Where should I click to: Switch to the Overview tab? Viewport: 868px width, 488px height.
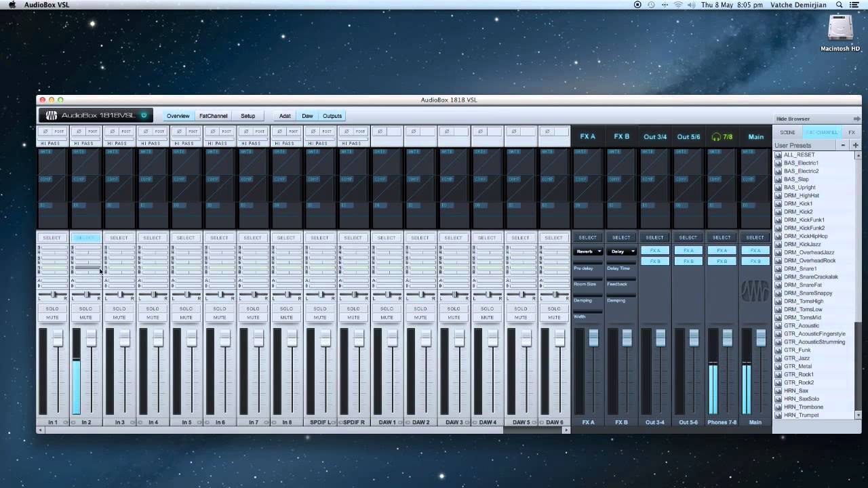pyautogui.click(x=178, y=116)
